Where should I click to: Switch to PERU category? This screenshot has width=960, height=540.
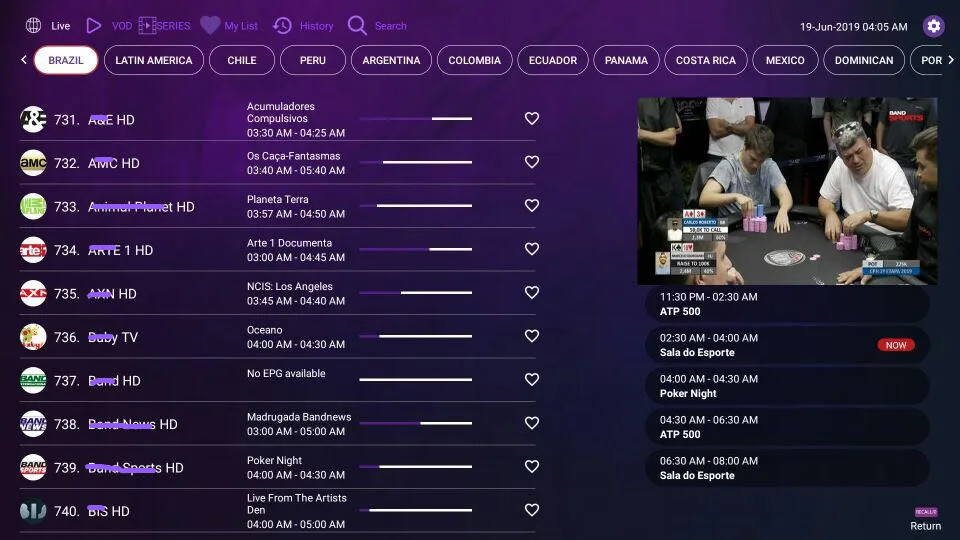pyautogui.click(x=313, y=60)
